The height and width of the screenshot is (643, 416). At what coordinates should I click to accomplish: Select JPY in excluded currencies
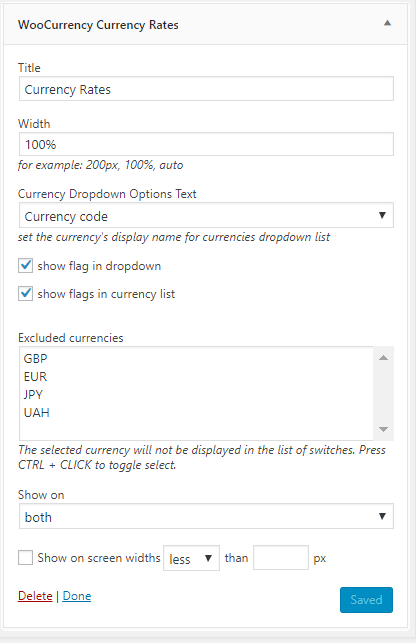pyautogui.click(x=33, y=394)
